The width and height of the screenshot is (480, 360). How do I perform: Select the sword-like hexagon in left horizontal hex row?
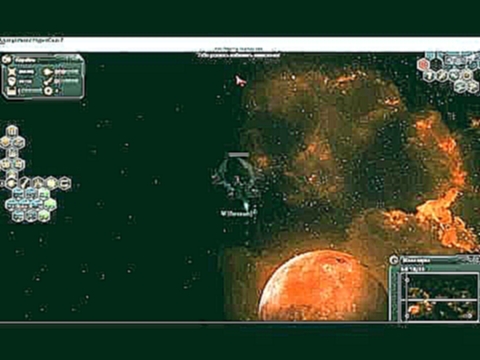[25, 183]
